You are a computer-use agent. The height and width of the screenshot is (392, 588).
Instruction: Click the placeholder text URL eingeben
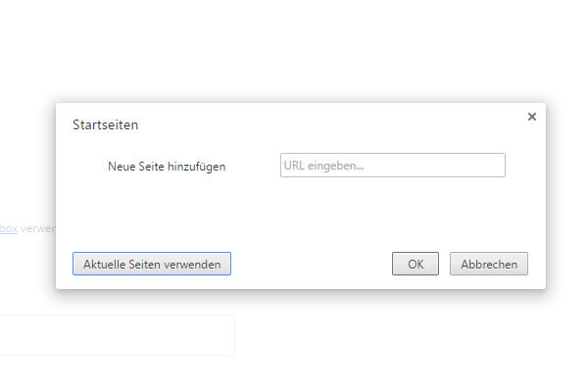[x=323, y=166]
